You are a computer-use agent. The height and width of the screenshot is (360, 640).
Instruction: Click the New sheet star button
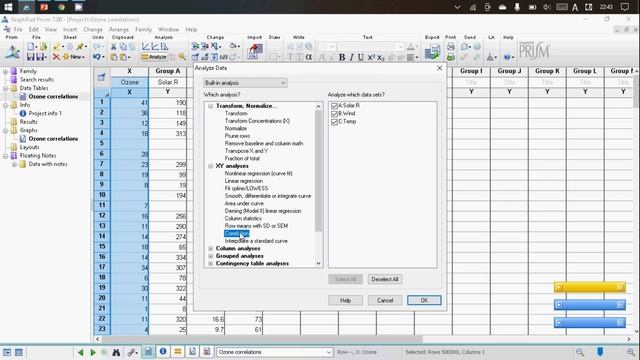(x=73, y=57)
